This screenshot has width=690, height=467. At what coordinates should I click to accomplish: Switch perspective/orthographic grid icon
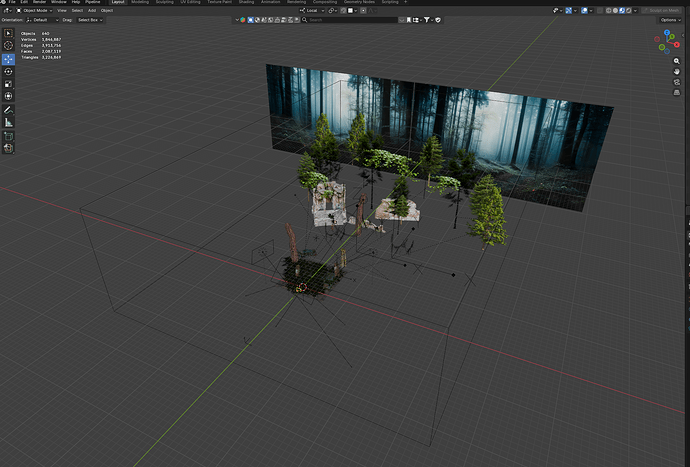tap(677, 92)
